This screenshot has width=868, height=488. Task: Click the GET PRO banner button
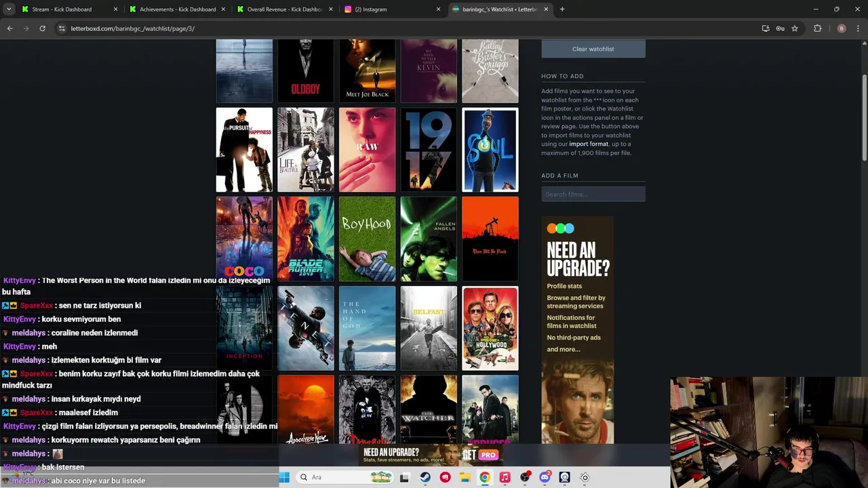(479, 455)
